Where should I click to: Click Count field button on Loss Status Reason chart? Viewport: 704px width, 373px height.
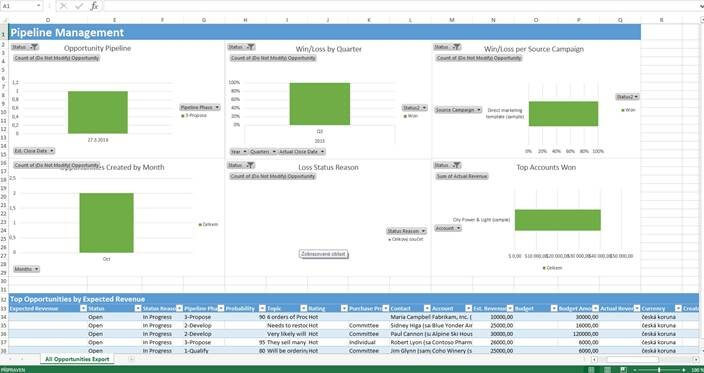(x=273, y=176)
